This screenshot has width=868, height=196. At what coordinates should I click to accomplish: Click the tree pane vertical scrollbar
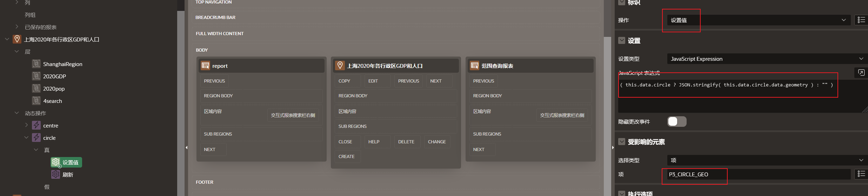[181, 103]
